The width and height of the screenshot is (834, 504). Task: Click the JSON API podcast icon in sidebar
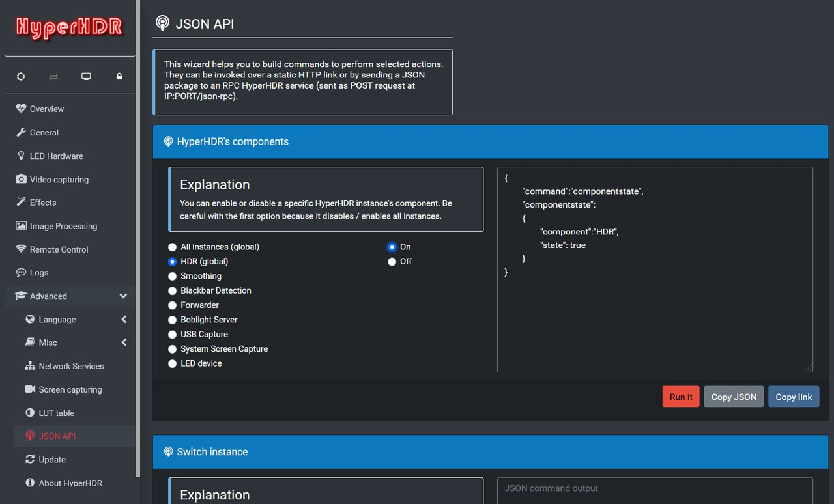(30, 436)
